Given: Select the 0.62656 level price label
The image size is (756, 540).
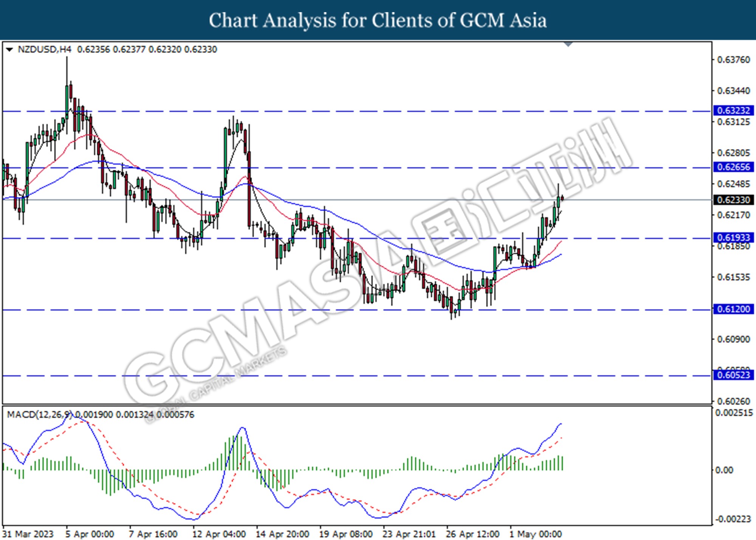Looking at the screenshot, I should [733, 167].
